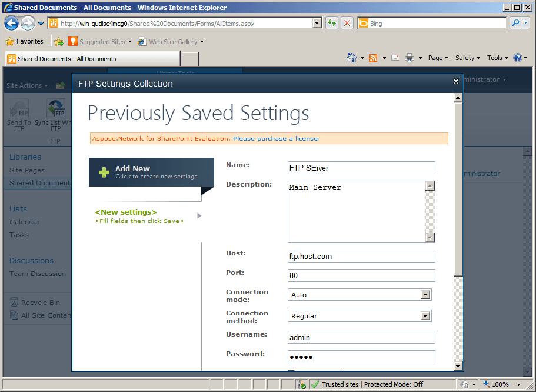Click Description scrollbar down arrow
The width and height of the screenshot is (536, 392).
point(430,238)
